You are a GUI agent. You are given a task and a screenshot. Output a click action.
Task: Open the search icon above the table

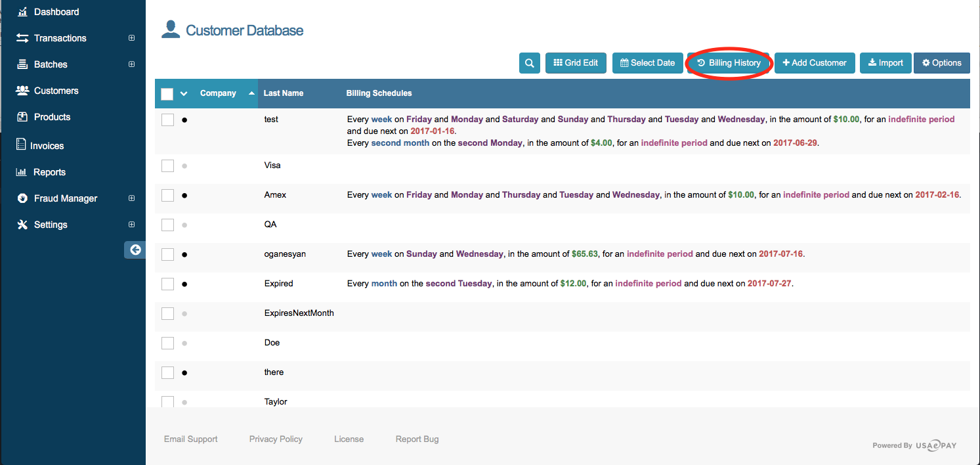point(529,63)
